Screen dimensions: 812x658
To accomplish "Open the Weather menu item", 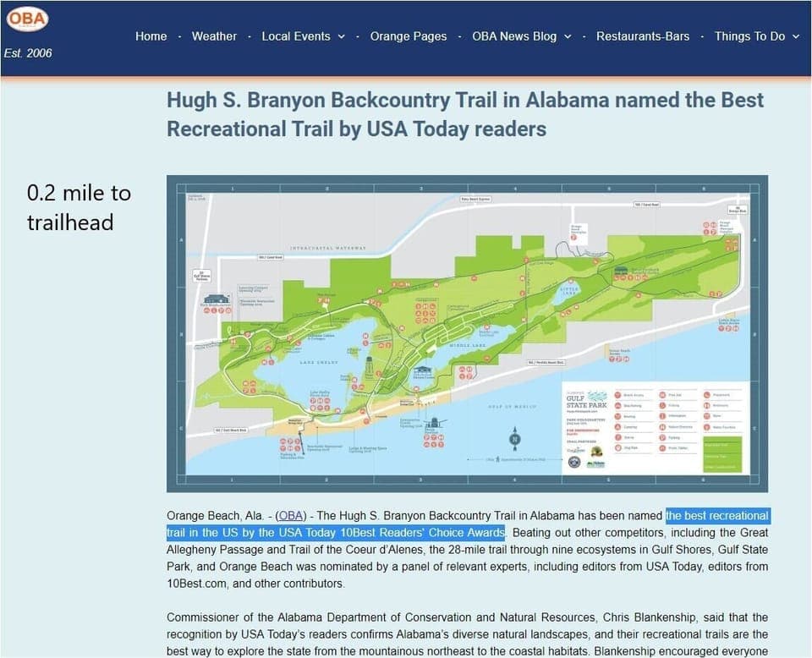I will (x=214, y=36).
